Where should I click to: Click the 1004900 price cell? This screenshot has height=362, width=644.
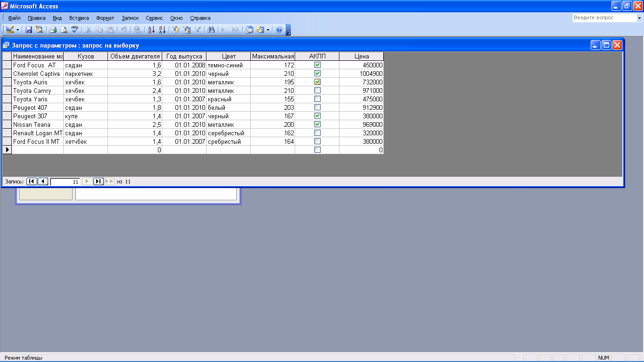[x=362, y=74]
